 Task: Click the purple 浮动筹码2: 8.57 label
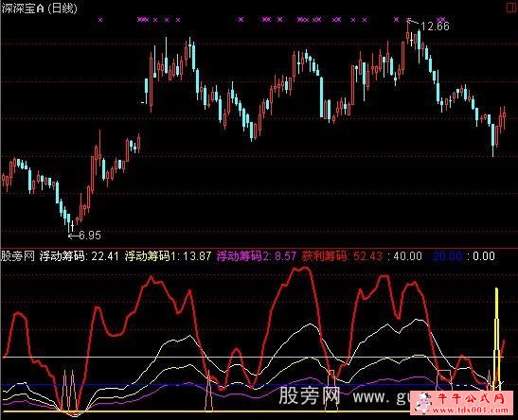[x=257, y=256]
